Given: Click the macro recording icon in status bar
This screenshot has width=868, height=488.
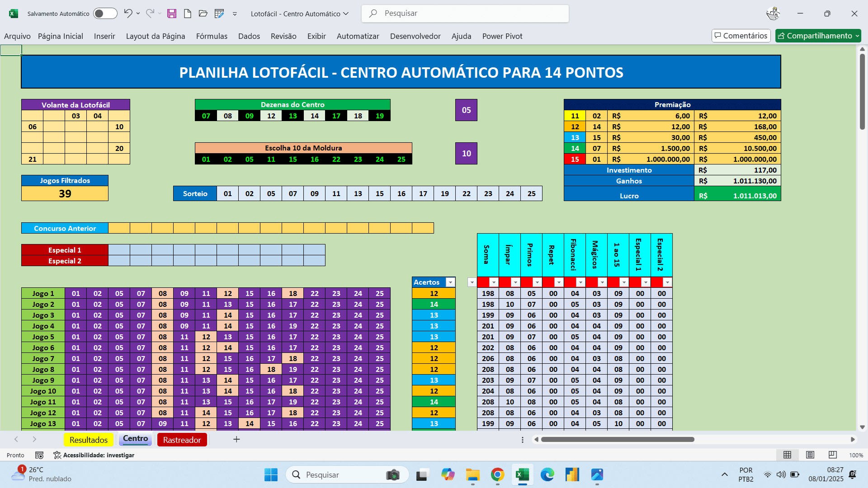Looking at the screenshot, I should [x=39, y=455].
